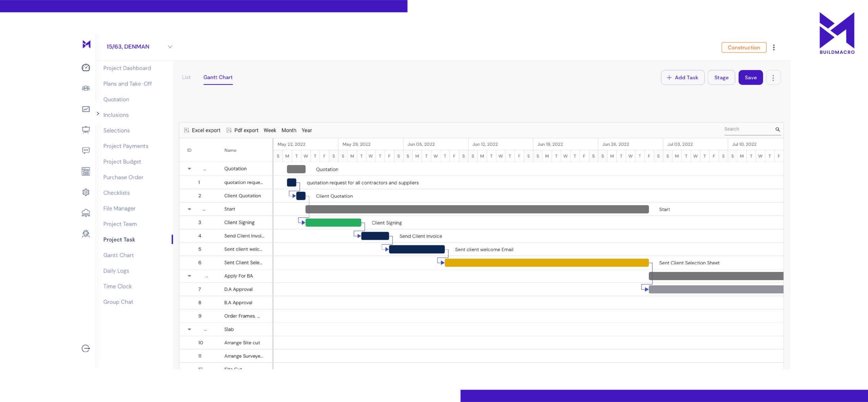This screenshot has width=868, height=402.
Task: Collapse the Slab task group
Action: (x=189, y=329)
